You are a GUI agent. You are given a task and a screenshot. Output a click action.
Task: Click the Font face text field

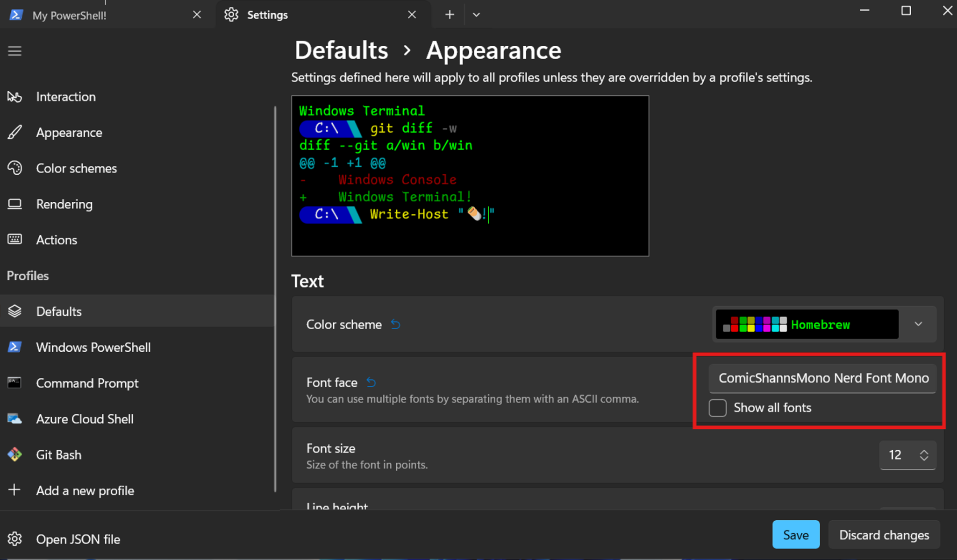point(822,378)
